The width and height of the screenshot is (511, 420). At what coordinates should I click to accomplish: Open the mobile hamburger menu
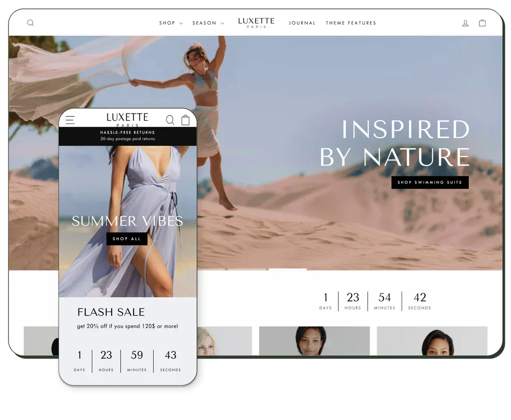[70, 120]
